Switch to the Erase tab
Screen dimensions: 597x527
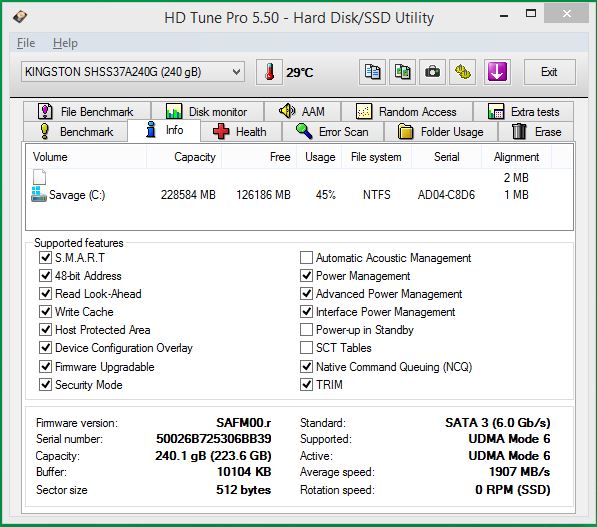pos(536,132)
